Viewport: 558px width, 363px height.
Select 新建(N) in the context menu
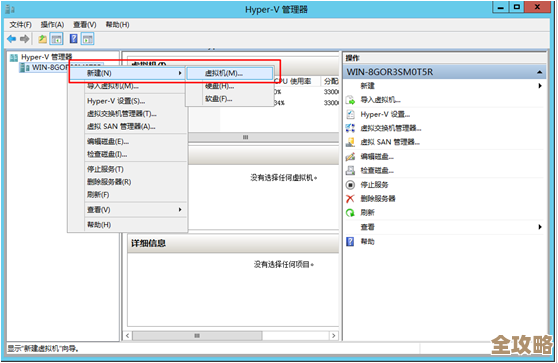coord(128,73)
